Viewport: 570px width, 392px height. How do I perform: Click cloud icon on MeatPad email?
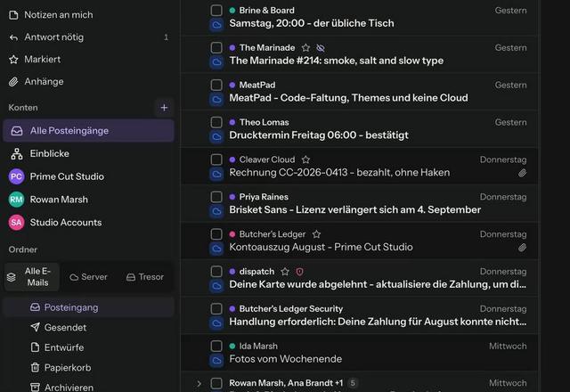tap(216, 100)
